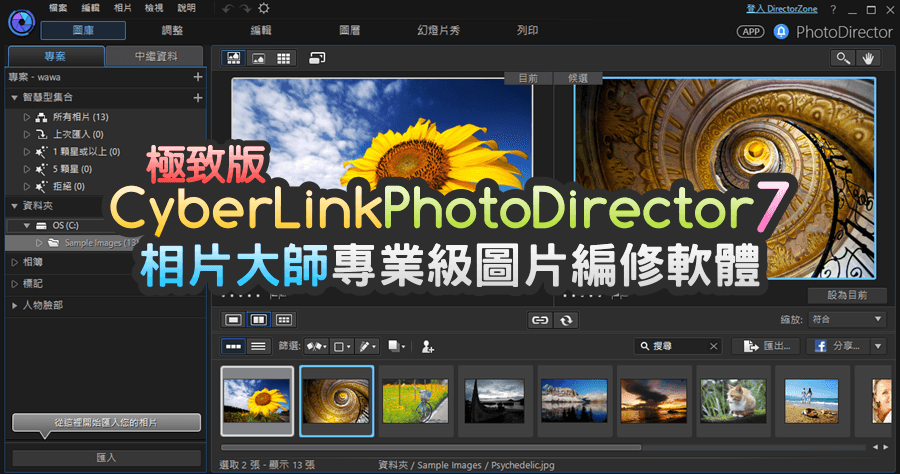The width and height of the screenshot is (900, 474).
Task: Click the undo arrow icon
Action: 228,9
